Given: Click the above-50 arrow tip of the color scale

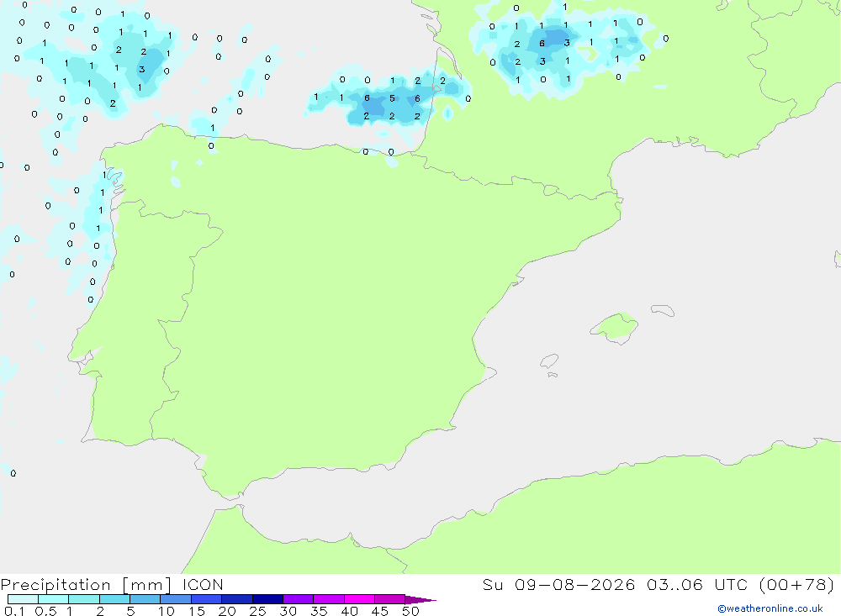Looking at the screenshot, I should click(420, 600).
